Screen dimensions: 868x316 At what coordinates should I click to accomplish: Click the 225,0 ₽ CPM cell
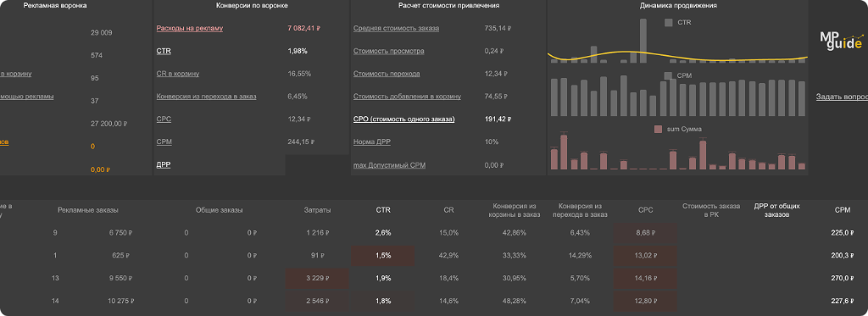(x=843, y=233)
